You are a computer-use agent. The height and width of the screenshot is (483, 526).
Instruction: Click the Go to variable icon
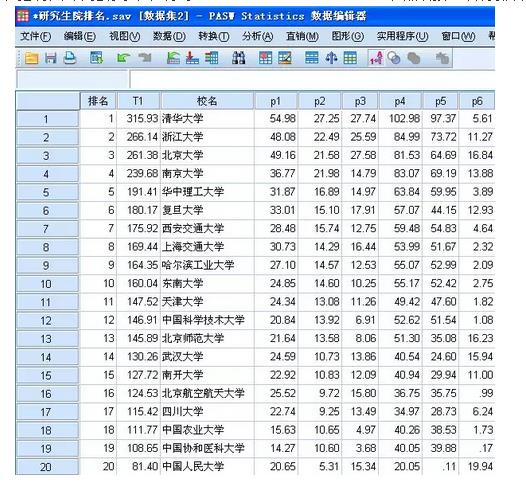(192, 58)
